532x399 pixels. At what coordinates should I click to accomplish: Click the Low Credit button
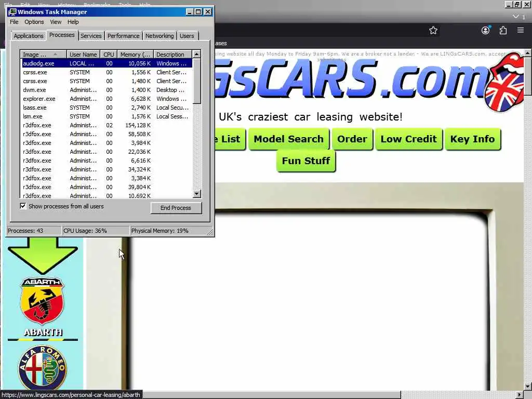pyautogui.click(x=408, y=139)
